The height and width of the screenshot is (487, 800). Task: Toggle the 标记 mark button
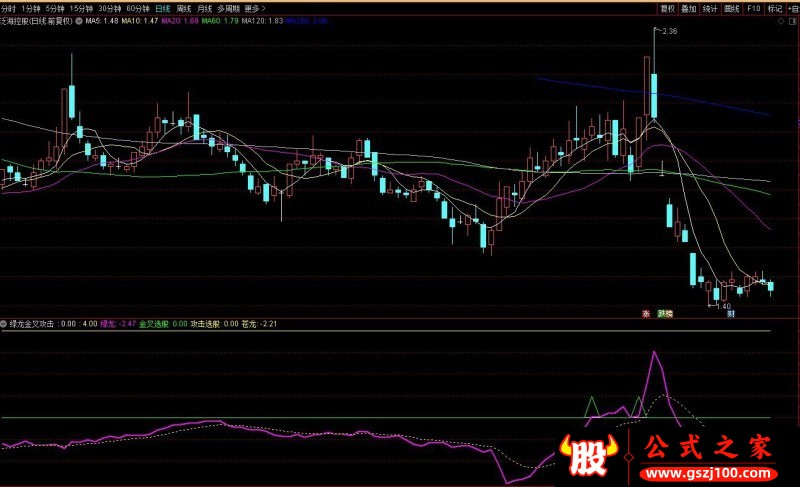[774, 7]
